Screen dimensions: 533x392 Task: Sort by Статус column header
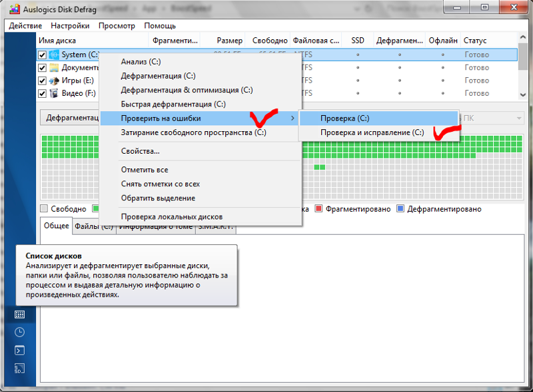pos(489,41)
